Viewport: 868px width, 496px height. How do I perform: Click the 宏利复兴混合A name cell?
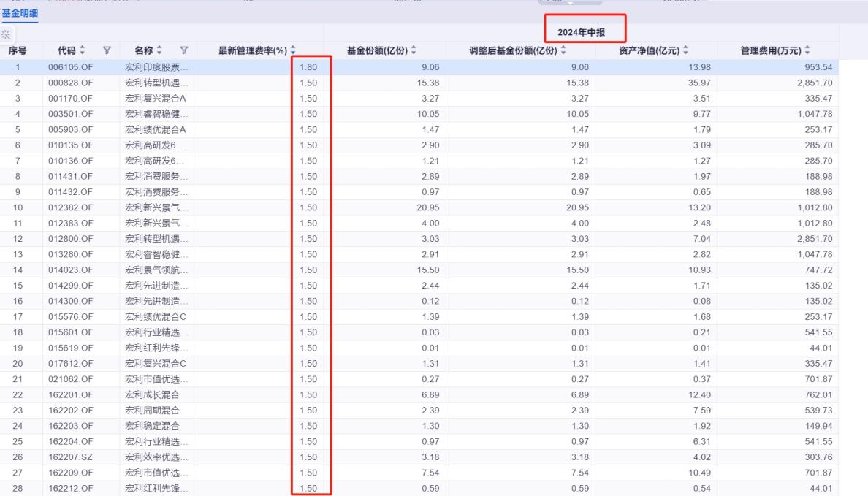tap(156, 98)
